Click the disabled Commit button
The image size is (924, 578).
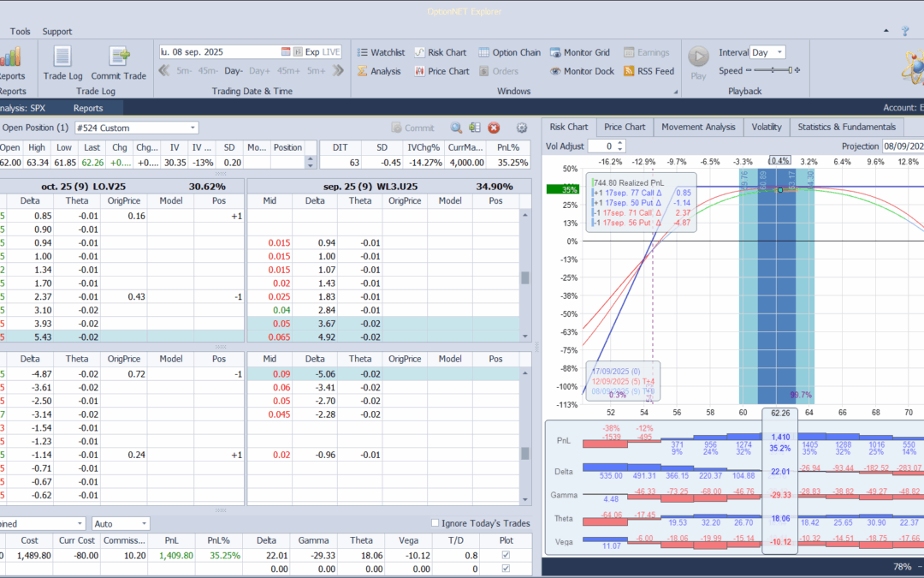(x=412, y=128)
